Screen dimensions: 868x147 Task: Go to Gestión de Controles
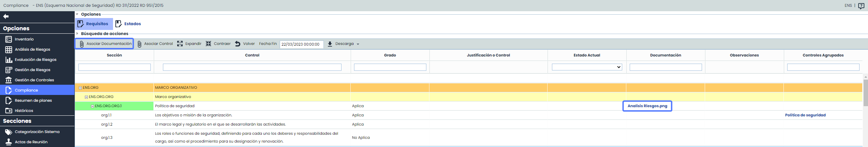pyautogui.click(x=34, y=80)
